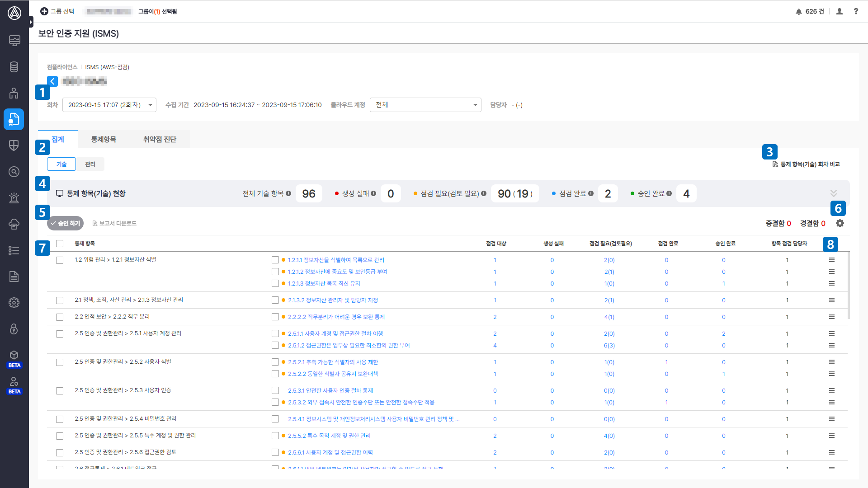
Task: Click info icon next to 전체 기술 항목
Action: pyautogui.click(x=288, y=193)
